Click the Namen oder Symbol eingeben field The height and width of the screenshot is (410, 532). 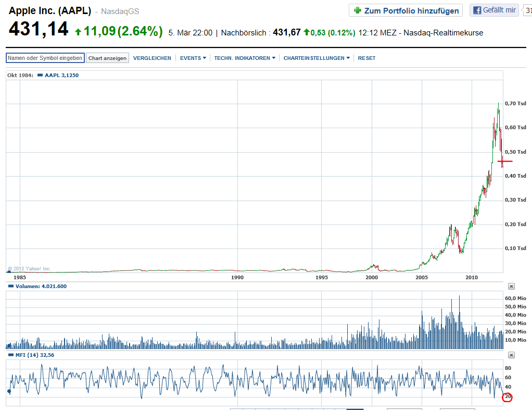pyautogui.click(x=44, y=58)
